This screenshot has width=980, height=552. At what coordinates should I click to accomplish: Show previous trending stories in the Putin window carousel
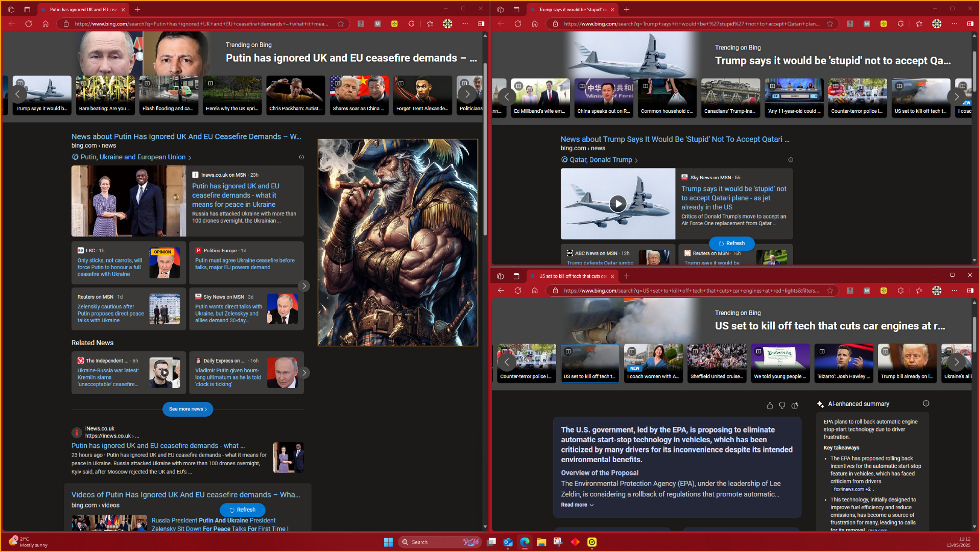coord(18,94)
